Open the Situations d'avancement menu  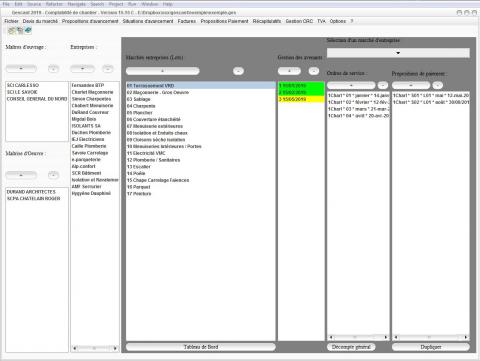[x=148, y=21]
